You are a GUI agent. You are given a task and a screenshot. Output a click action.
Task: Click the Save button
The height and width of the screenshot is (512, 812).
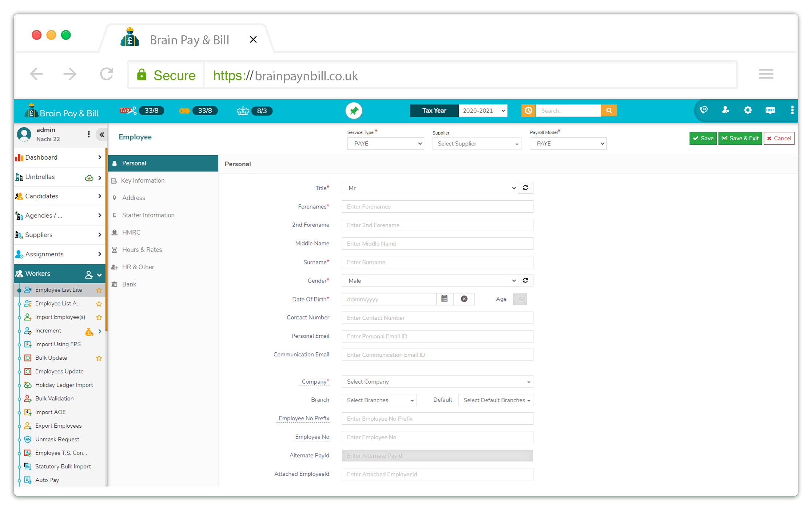point(703,139)
